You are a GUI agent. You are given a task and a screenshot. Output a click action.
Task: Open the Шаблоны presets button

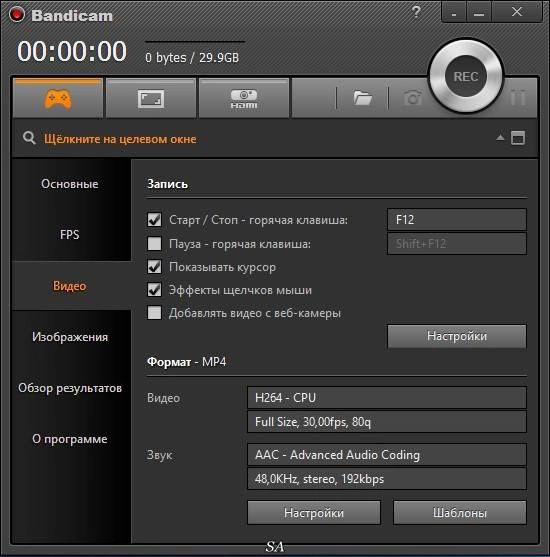(x=460, y=513)
